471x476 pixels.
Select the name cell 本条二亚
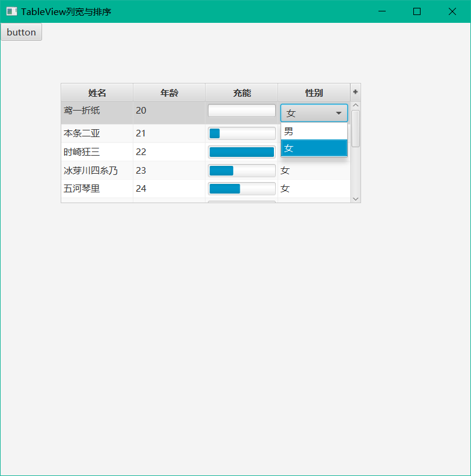click(x=97, y=133)
